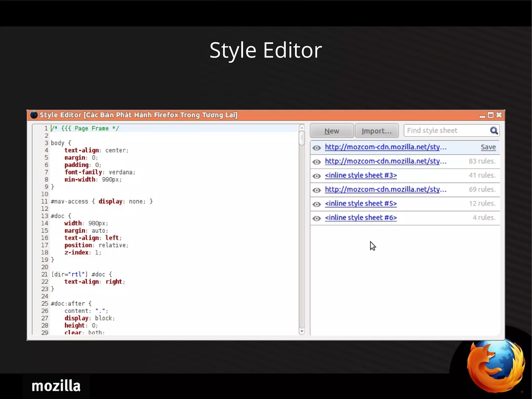The height and width of the screenshot is (399, 532).
Task: Toggle visibility of the first mozcom-cdn style sheet
Action: [316, 148]
